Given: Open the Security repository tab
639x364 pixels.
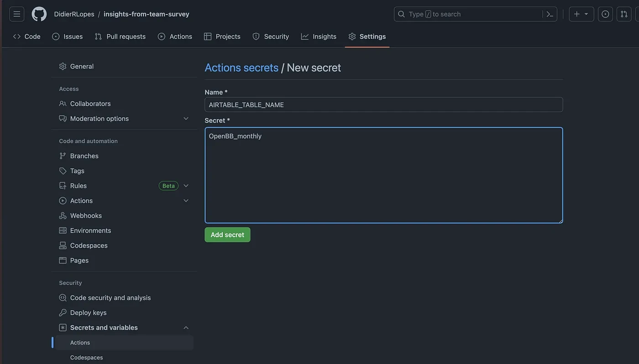Looking at the screenshot, I should coord(271,36).
